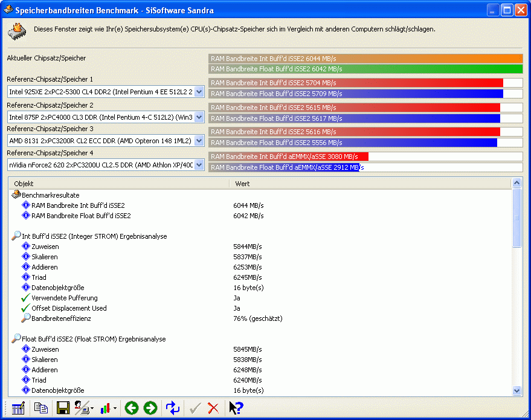Open Referenz-Chipsatz 3 AMD 8131 dropdown
Screen dimensions: 531x420
(x=199, y=141)
